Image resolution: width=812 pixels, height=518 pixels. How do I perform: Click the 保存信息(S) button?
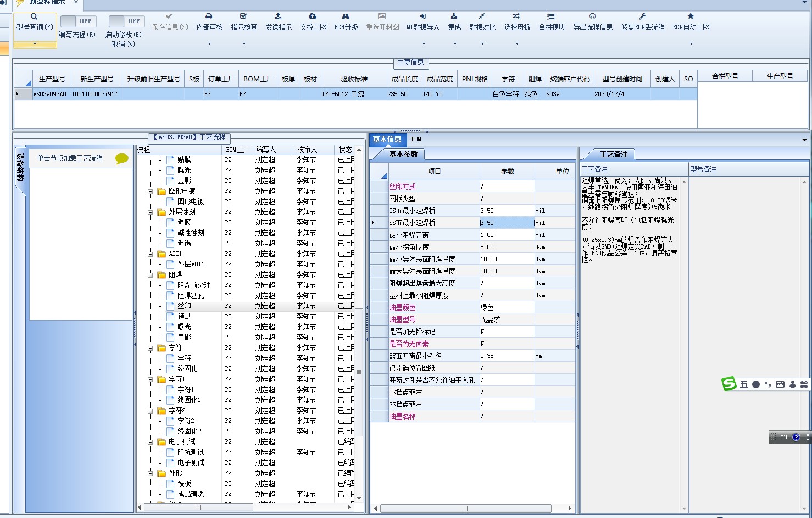point(169,22)
